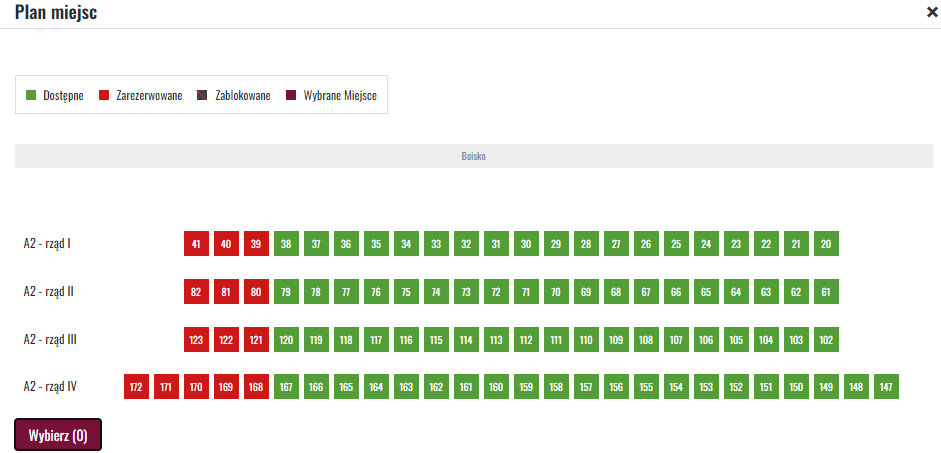
Task: Click reserved seat 81 in row II
Action: 226,292
